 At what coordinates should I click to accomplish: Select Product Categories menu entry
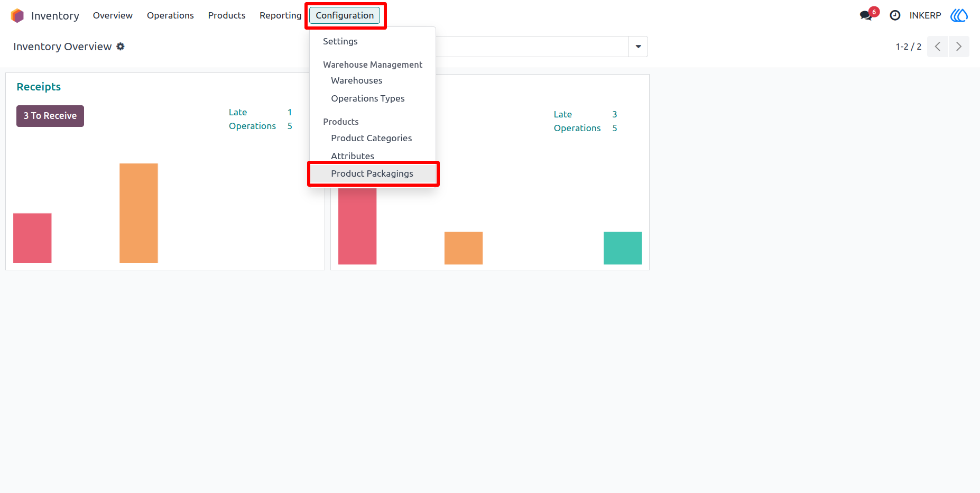(373, 138)
